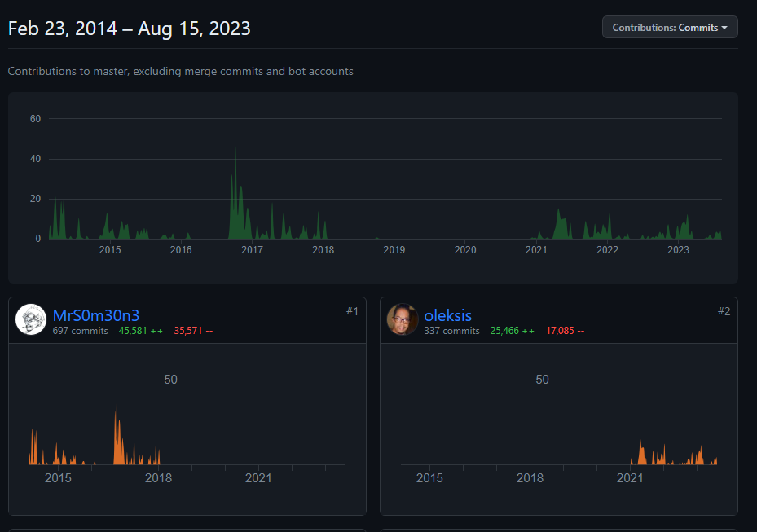The width and height of the screenshot is (757, 532).
Task: View MrS0m30n3's 697 commits
Action: click(80, 331)
